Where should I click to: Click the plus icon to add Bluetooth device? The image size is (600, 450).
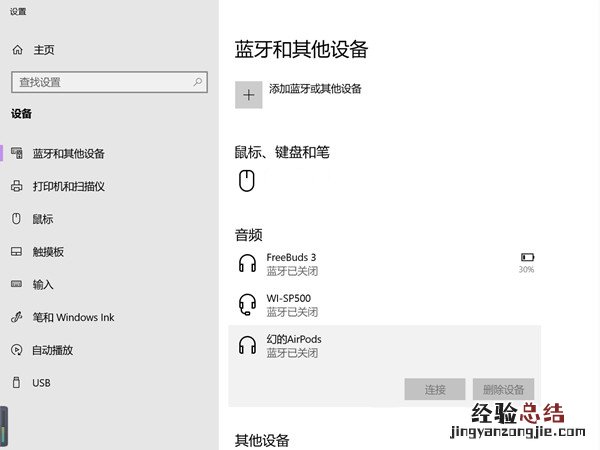[x=248, y=94]
